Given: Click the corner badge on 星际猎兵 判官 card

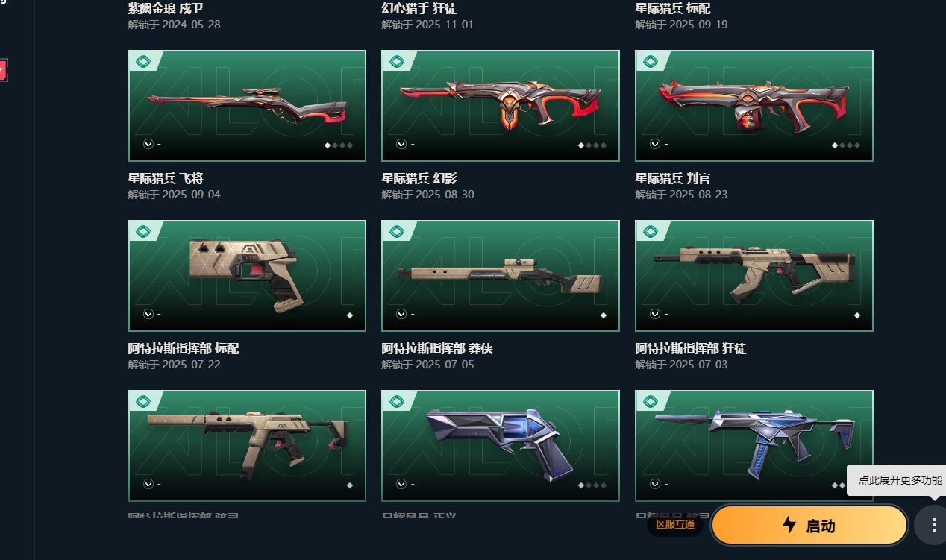Looking at the screenshot, I should pyautogui.click(x=651, y=61).
